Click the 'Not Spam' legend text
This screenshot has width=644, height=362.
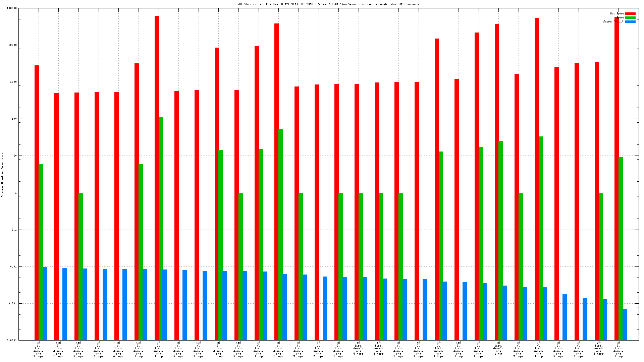click(616, 14)
